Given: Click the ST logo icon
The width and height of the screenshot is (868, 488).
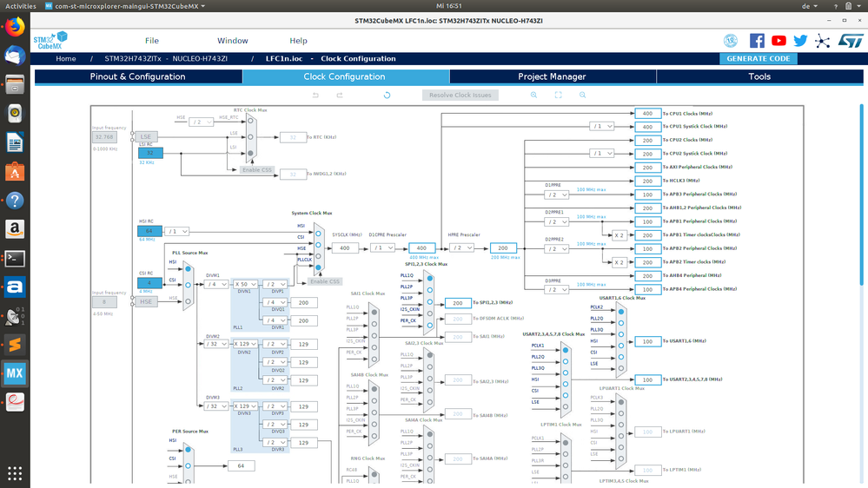Looking at the screenshot, I should click(x=851, y=41).
